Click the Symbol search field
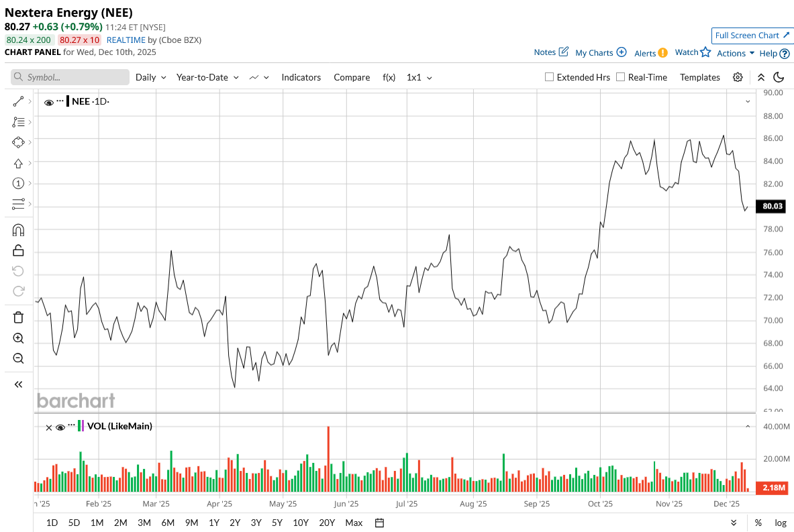Viewport: 794px width, 532px height. click(70, 77)
